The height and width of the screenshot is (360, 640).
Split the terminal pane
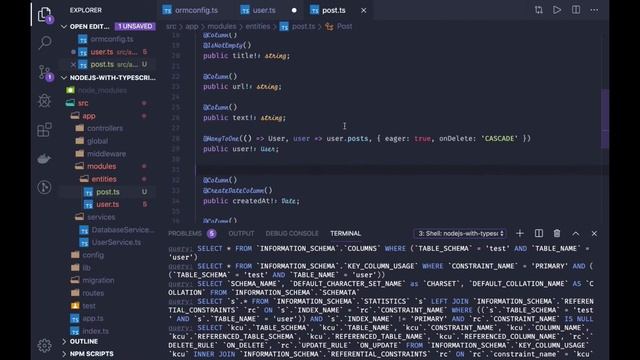(539, 233)
